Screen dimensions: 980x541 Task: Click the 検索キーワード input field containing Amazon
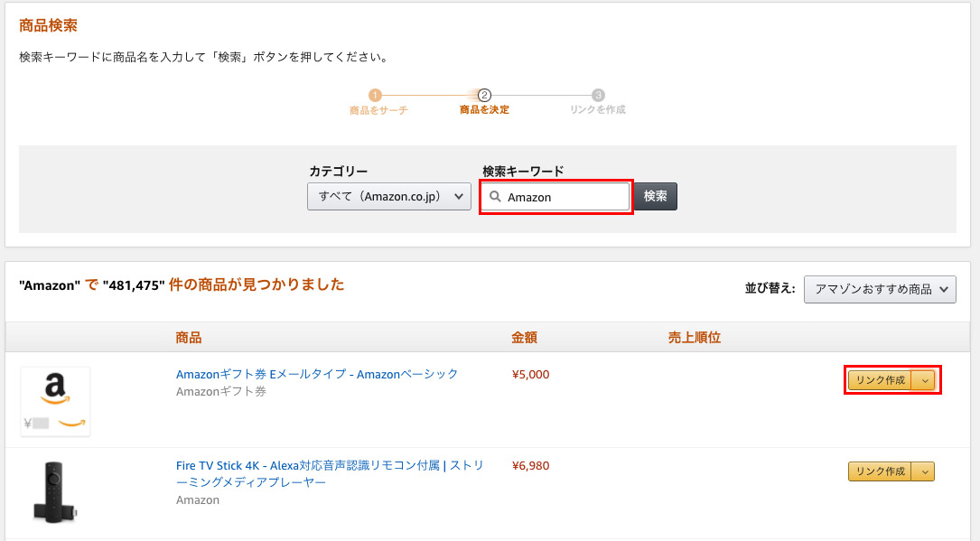[555, 197]
